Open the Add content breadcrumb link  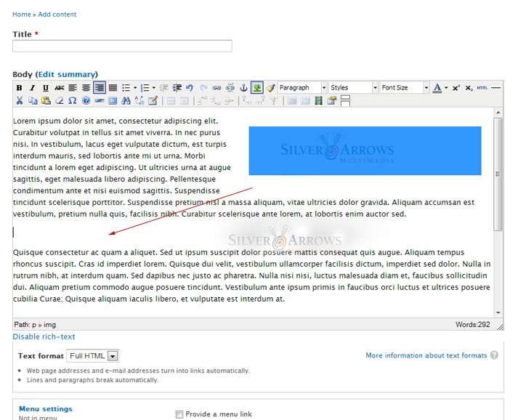point(57,15)
